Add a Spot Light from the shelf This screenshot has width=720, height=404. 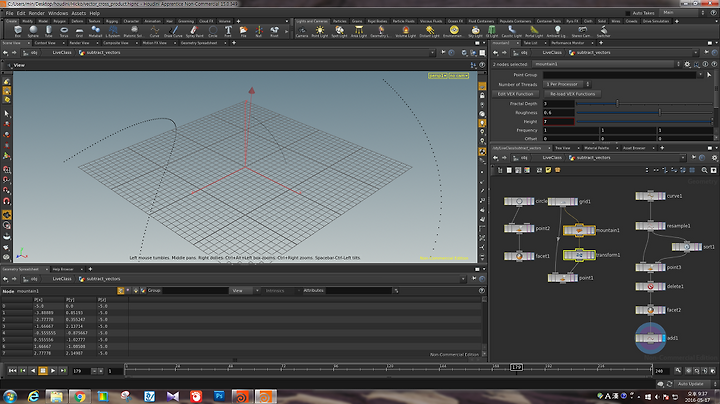click(x=339, y=31)
